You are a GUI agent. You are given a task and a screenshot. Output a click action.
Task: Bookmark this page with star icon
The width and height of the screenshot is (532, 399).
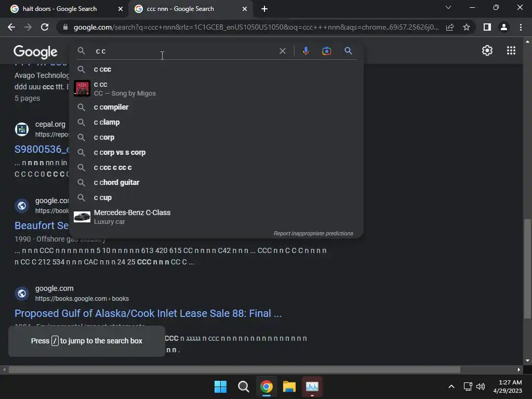[467, 27]
